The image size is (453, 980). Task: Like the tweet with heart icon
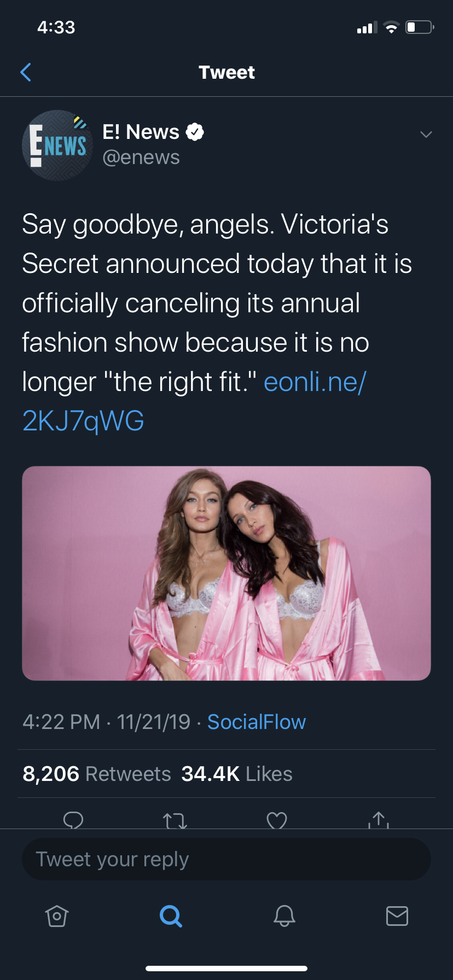277,820
